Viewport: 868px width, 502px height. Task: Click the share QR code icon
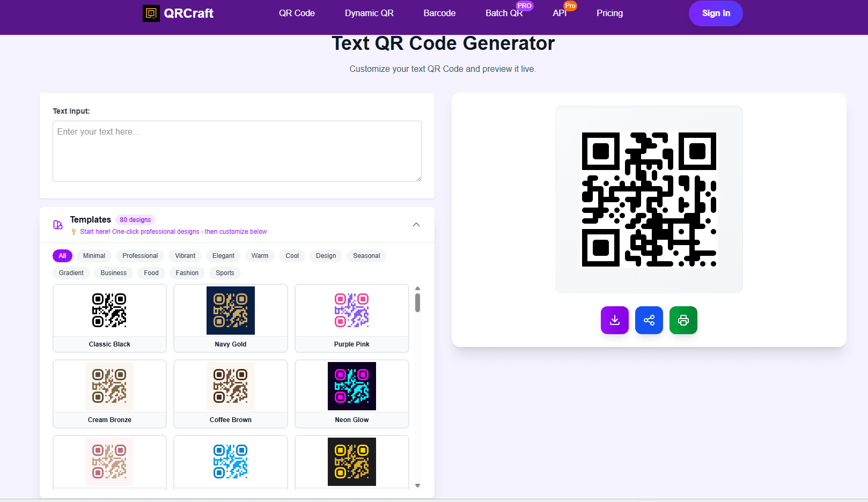[x=649, y=320]
